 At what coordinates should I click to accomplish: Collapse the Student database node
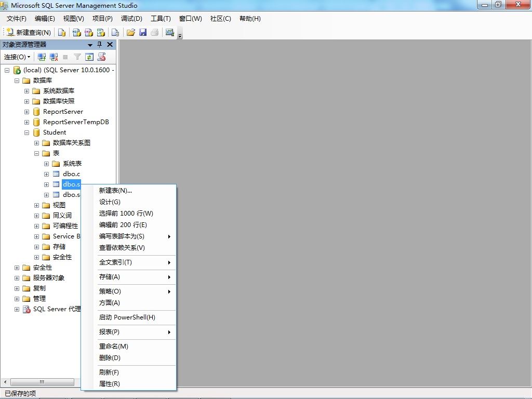pos(26,132)
